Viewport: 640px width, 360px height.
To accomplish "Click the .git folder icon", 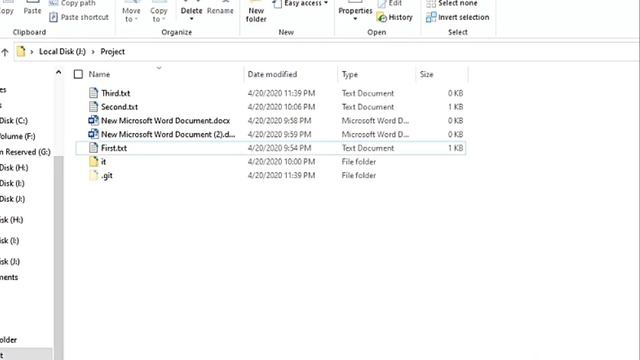I will tap(94, 175).
